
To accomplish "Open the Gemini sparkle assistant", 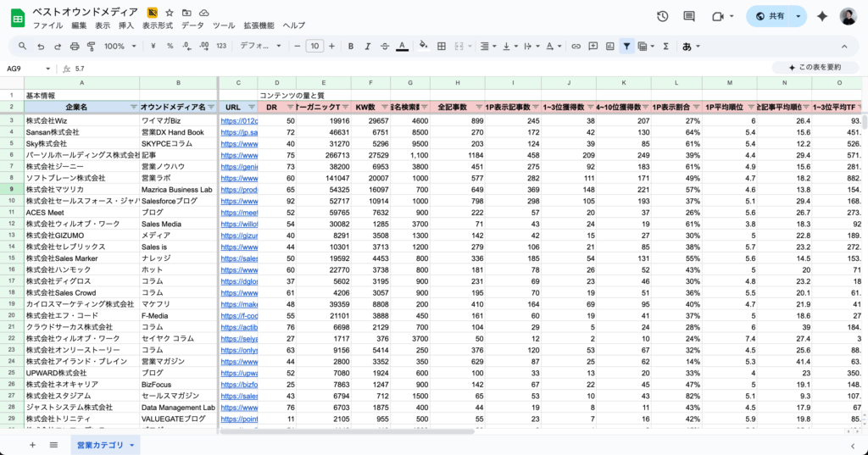I will click(x=822, y=17).
